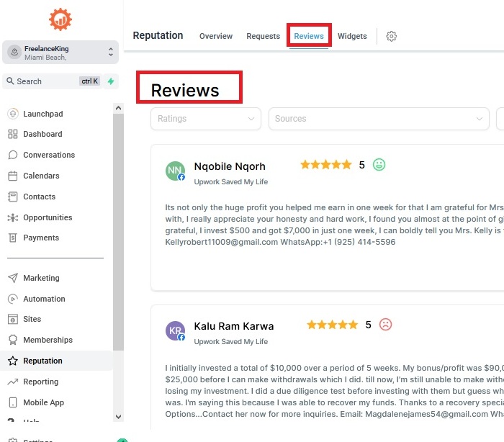Click the Reviews heading
Screen dimensions: 504x442
tap(185, 90)
